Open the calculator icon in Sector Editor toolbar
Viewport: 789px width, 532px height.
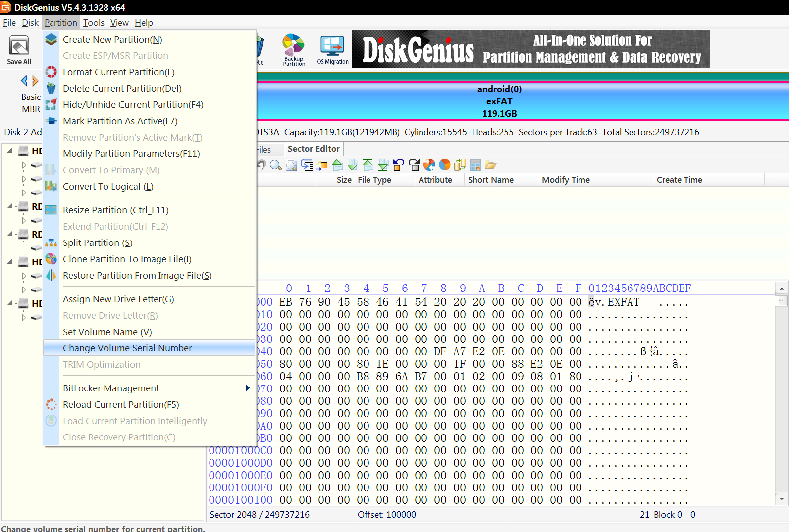tap(475, 165)
